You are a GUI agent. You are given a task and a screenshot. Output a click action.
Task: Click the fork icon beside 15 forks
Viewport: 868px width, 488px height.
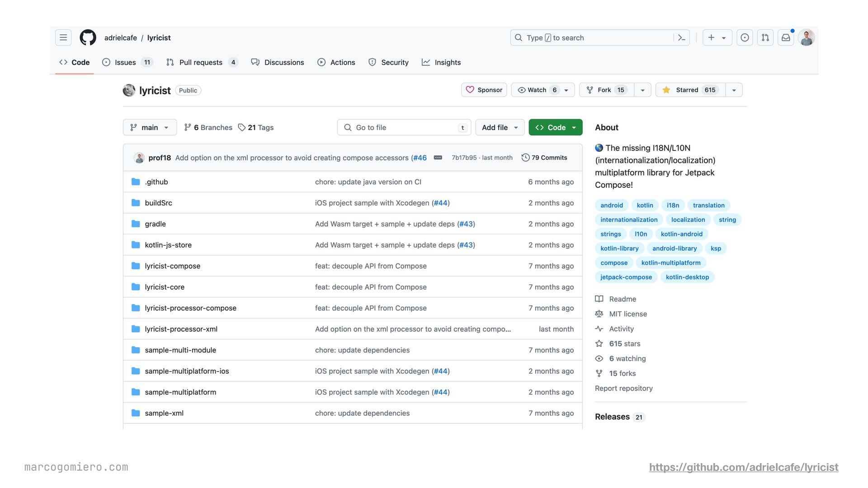pos(599,373)
